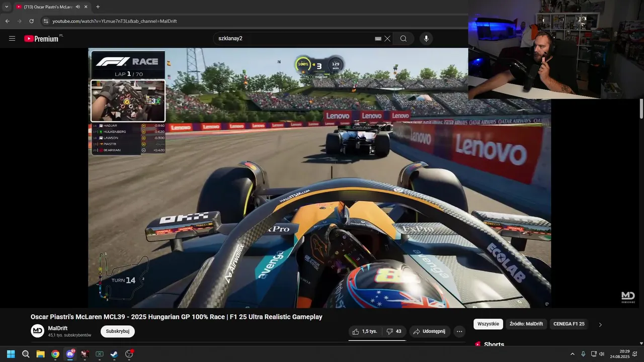Open more actions ellipsis under video
644x362 pixels.
pos(459,331)
